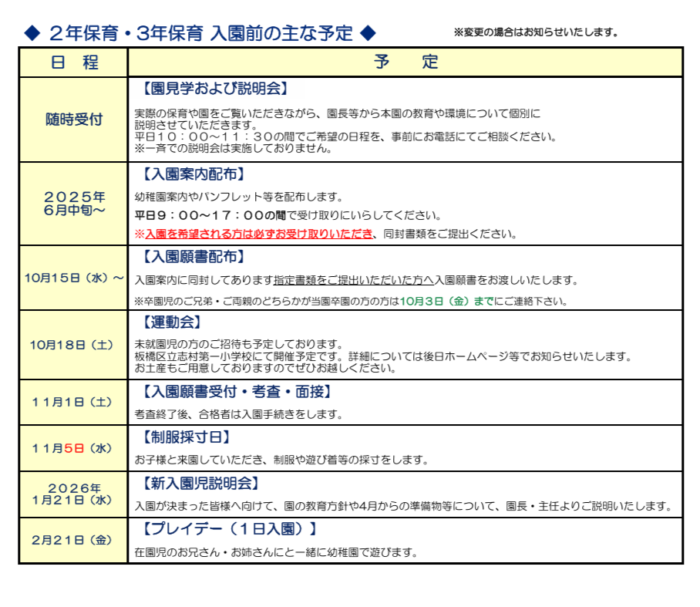The image size is (700, 607).
Task: Click the 【新入園児説明会】 heading
Action: click(200, 484)
